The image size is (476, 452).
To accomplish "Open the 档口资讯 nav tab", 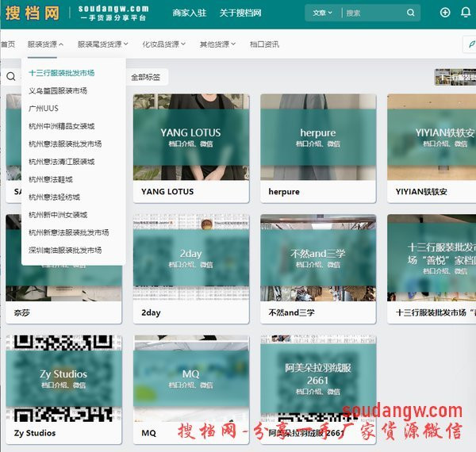I will [x=264, y=44].
